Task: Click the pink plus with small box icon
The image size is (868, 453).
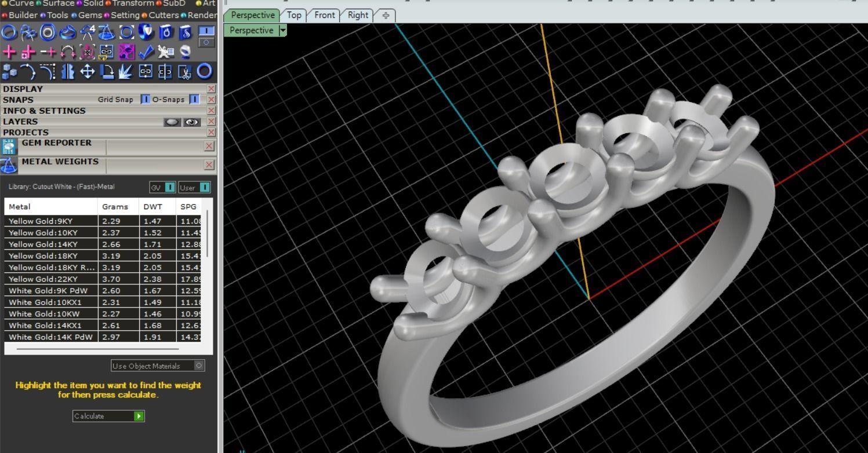Action: click(28, 52)
